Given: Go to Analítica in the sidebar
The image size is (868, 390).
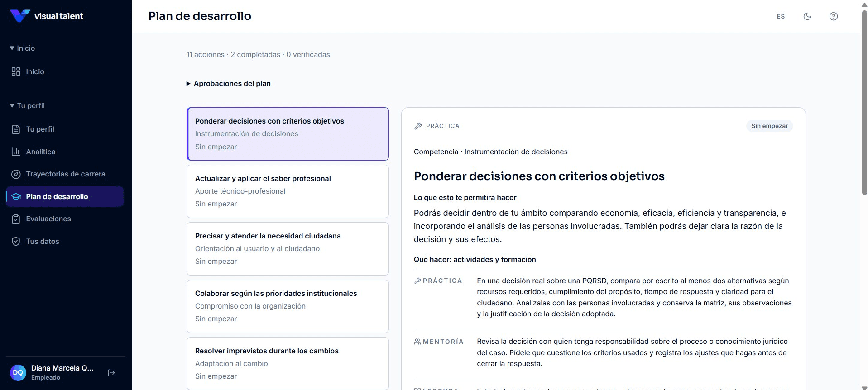Looking at the screenshot, I should [x=65, y=152].
